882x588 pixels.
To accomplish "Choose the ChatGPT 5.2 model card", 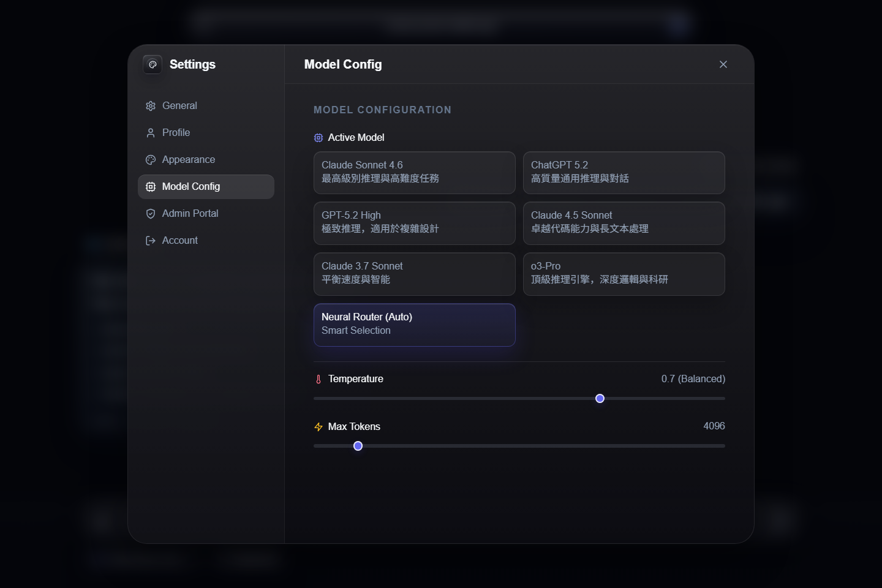I will pyautogui.click(x=624, y=173).
